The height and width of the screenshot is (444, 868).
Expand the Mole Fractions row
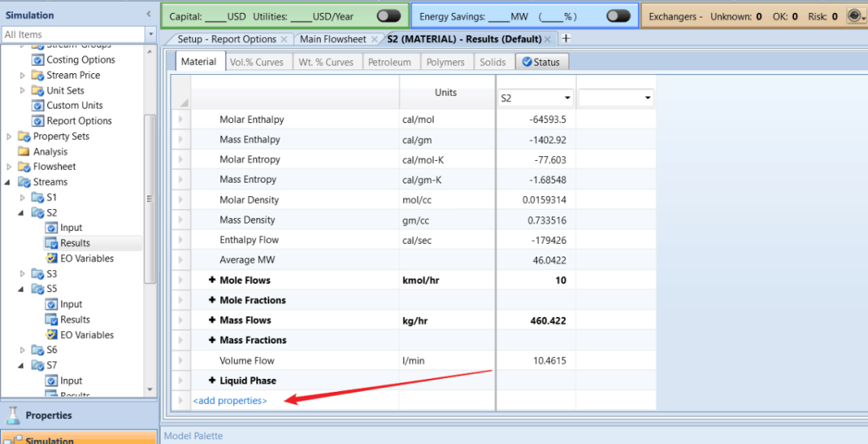[x=211, y=301]
